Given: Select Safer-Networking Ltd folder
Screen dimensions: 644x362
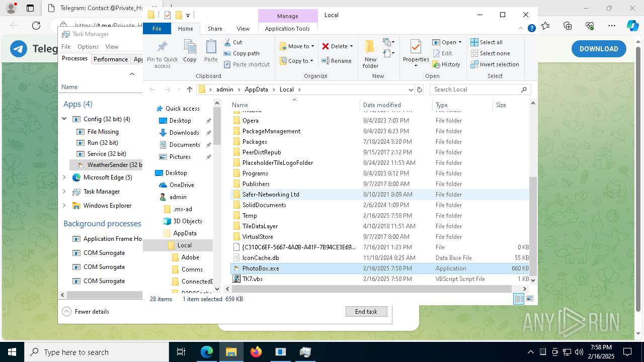Looking at the screenshot, I should coord(380,195).
